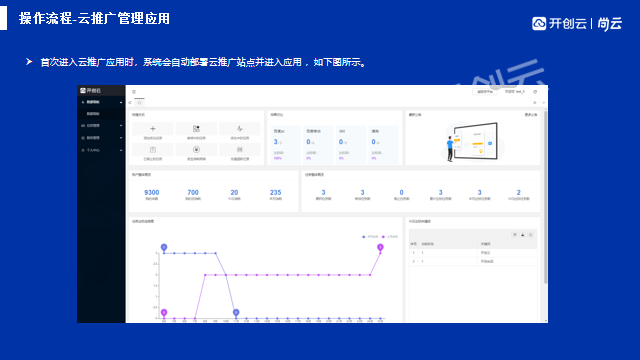Select the pulse-line shortcut tile
640x360 pixels.
240,129
